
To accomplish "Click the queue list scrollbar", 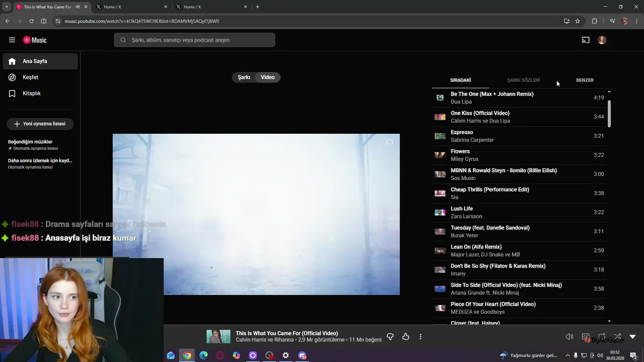I will tap(609, 114).
